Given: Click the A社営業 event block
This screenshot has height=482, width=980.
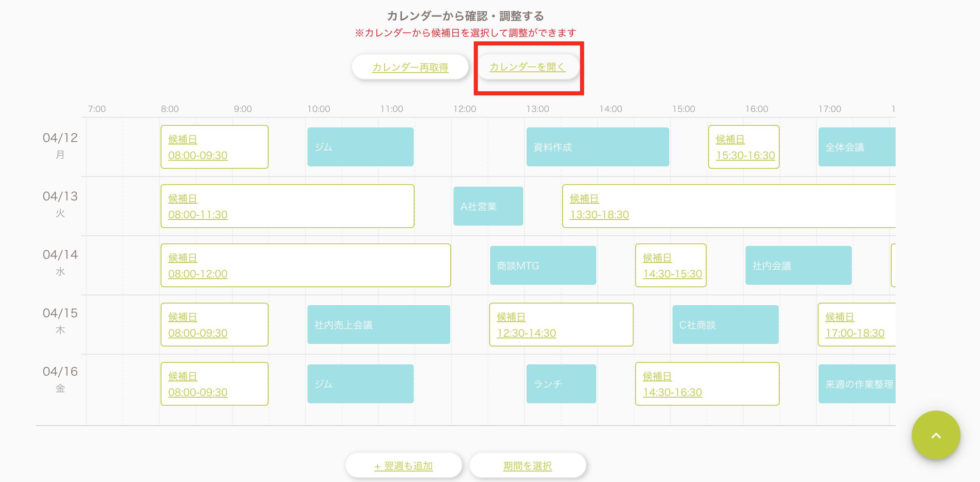Looking at the screenshot, I should pos(488,206).
